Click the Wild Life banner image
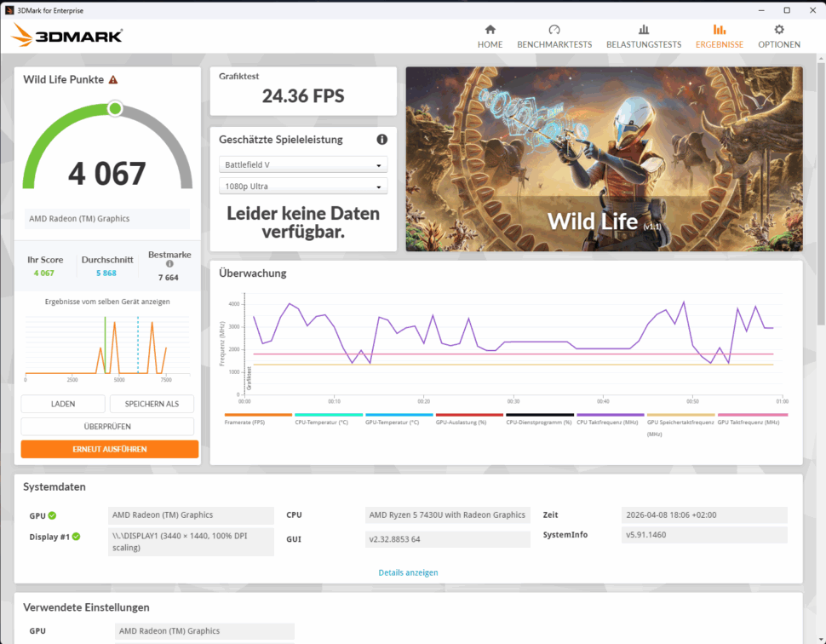The image size is (826, 644). 605,158
